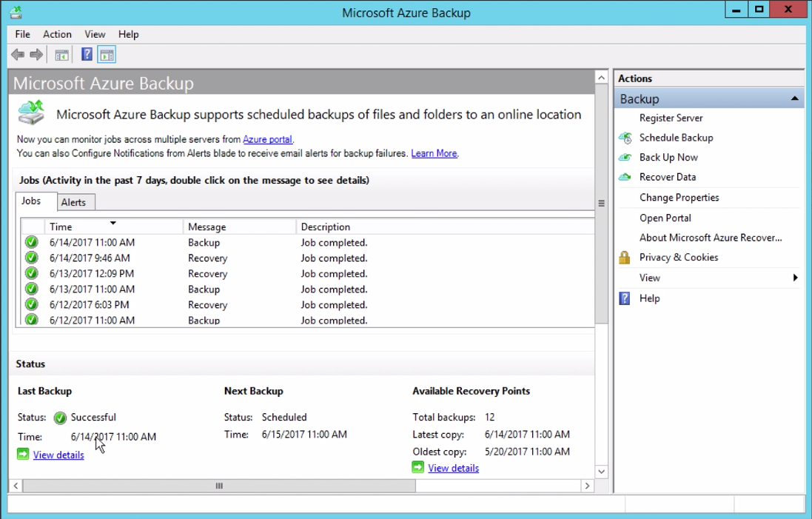This screenshot has height=519, width=812.
Task: Click the Back Up Now cloud icon
Action: coord(625,157)
